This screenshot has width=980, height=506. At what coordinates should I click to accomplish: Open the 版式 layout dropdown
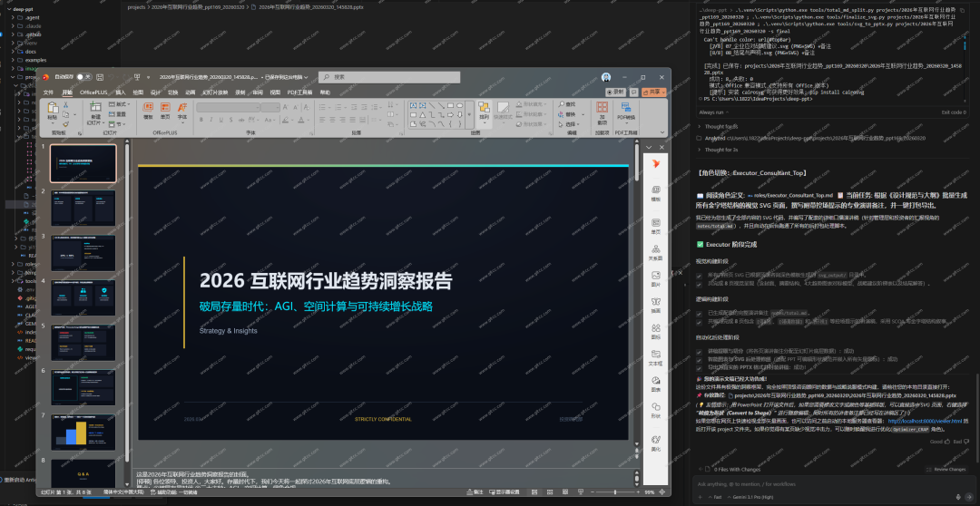coord(121,103)
